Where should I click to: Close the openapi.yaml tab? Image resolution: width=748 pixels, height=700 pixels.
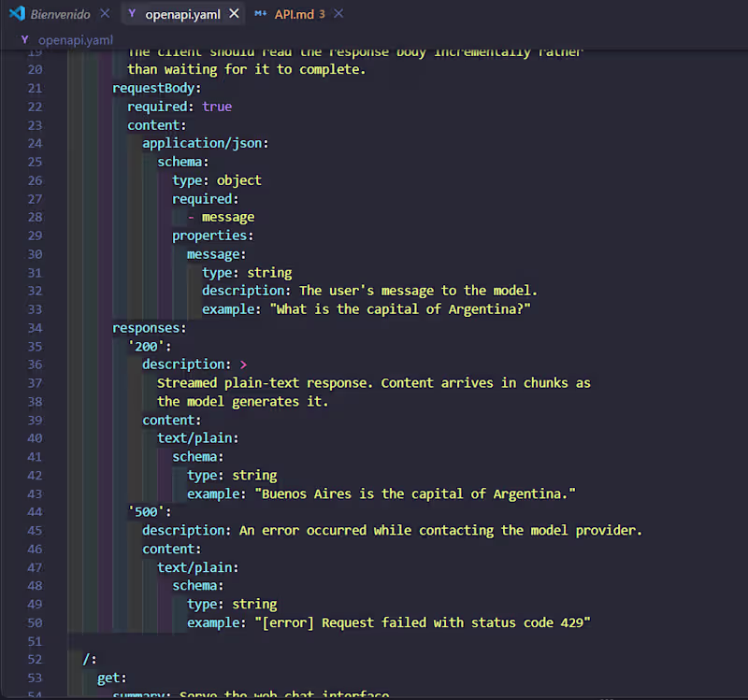point(234,14)
